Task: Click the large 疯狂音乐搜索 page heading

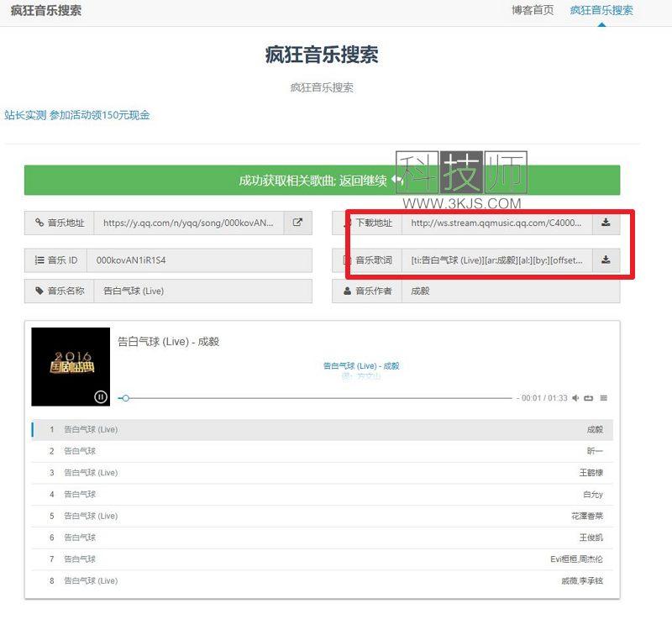Action: [322, 55]
